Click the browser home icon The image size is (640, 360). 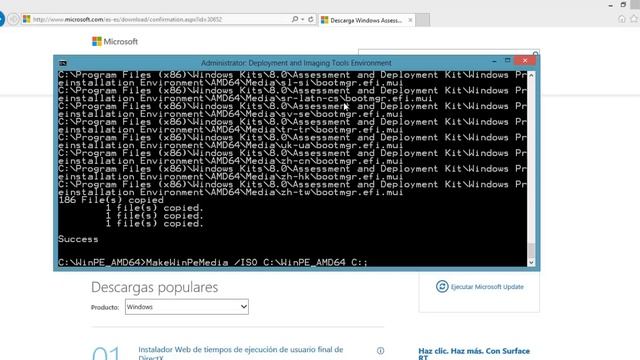pyautogui.click(x=622, y=19)
